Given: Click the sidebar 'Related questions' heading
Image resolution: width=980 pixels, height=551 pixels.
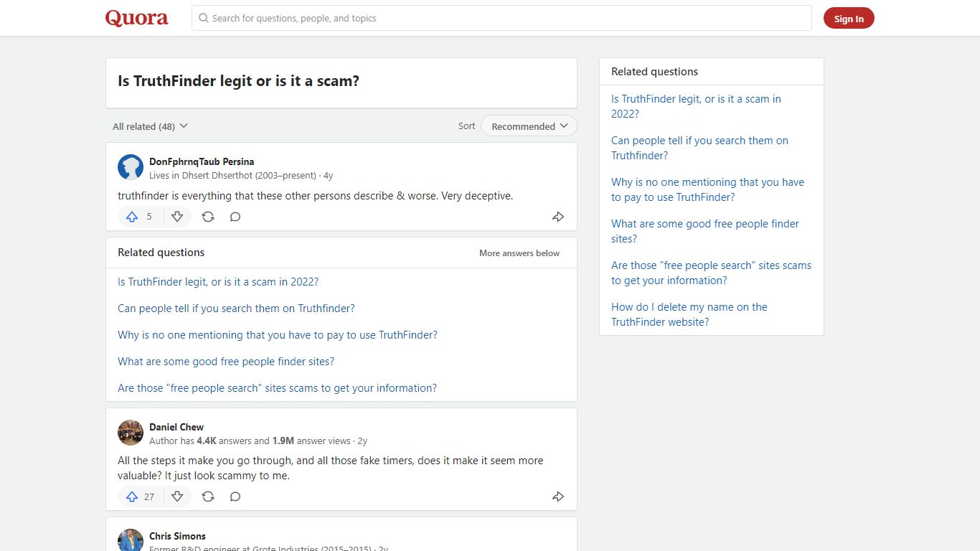Looking at the screenshot, I should pyautogui.click(x=654, y=72).
